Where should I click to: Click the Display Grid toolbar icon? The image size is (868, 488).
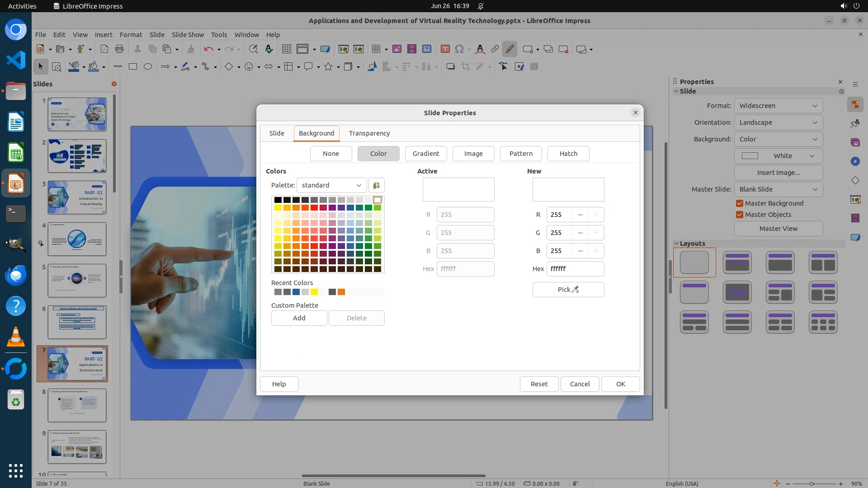[x=286, y=49]
